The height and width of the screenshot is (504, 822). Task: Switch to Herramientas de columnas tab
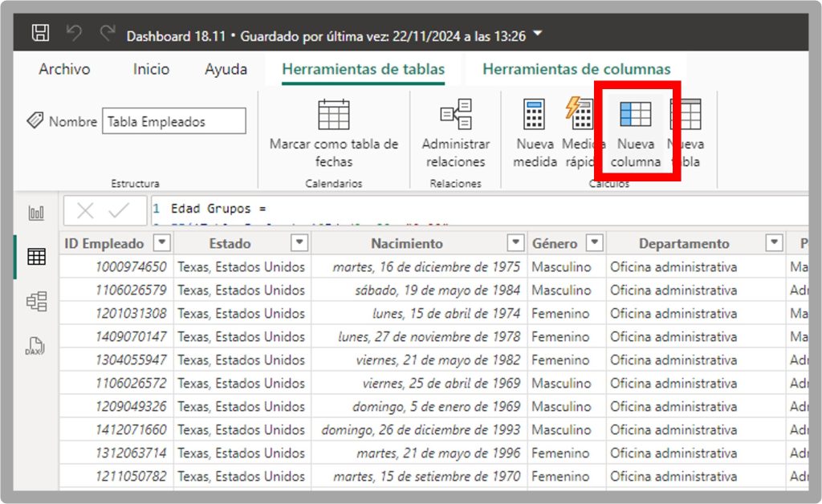576,70
